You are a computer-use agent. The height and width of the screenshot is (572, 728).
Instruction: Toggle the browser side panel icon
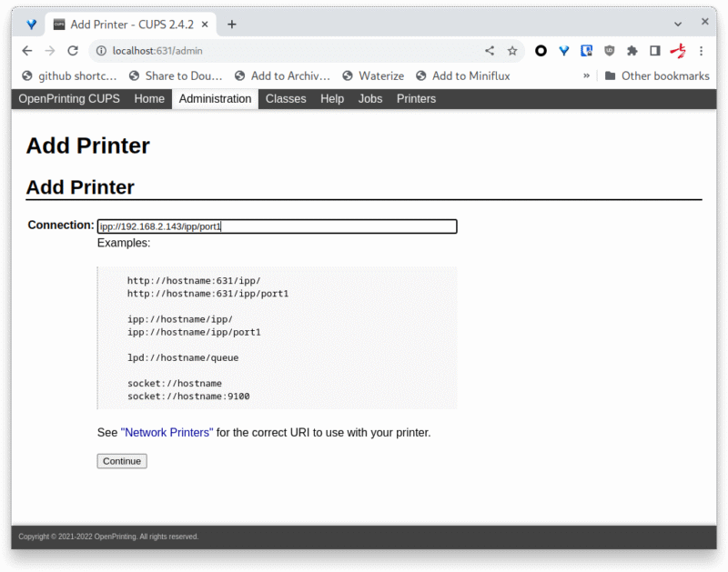point(654,51)
